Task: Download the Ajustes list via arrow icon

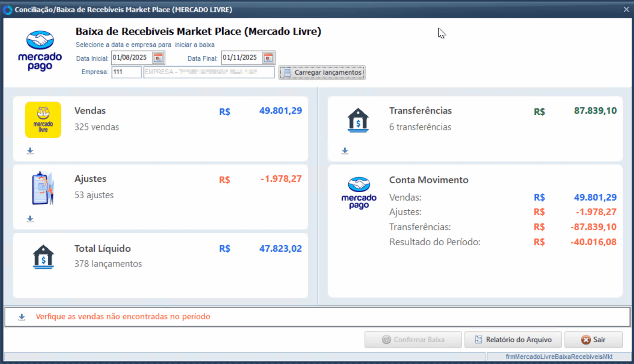Action: (x=30, y=219)
